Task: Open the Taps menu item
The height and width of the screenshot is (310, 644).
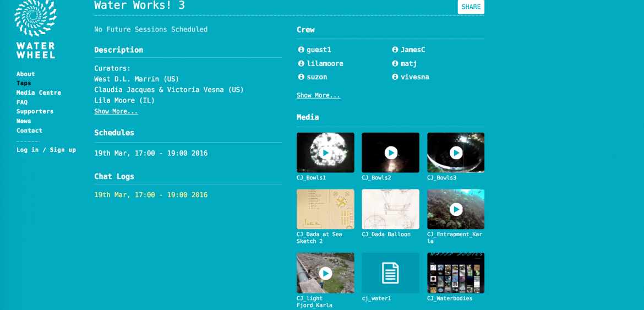Action: coord(24,83)
